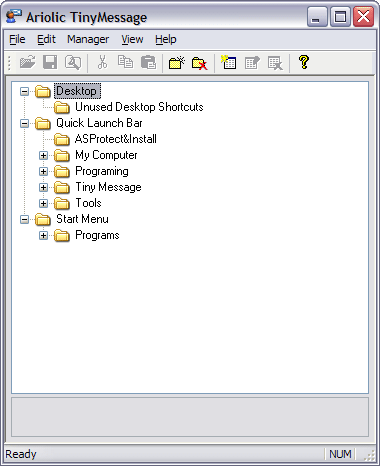Click the Paste clipboard icon

(148, 62)
